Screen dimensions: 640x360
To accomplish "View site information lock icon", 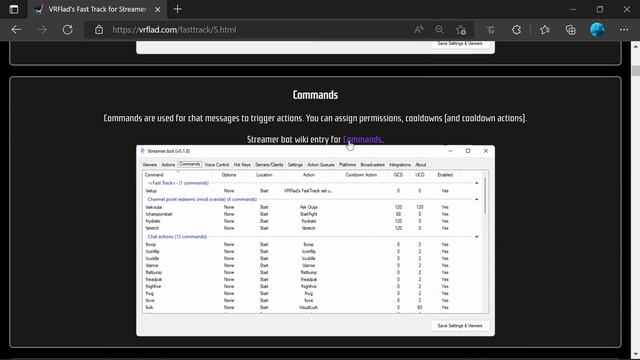I will pos(99,30).
